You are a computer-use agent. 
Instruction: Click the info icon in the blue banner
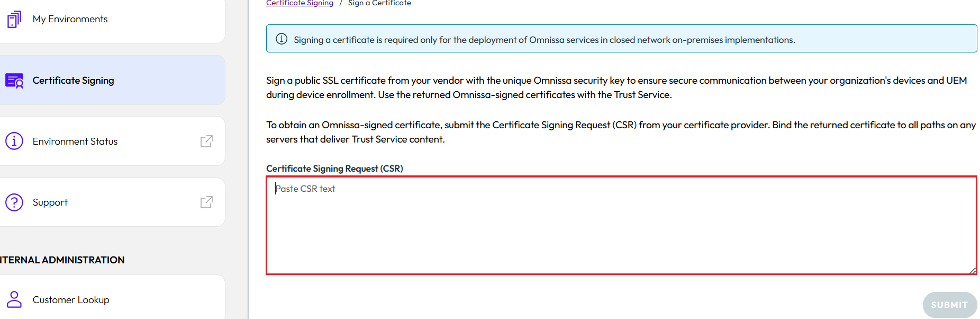281,38
